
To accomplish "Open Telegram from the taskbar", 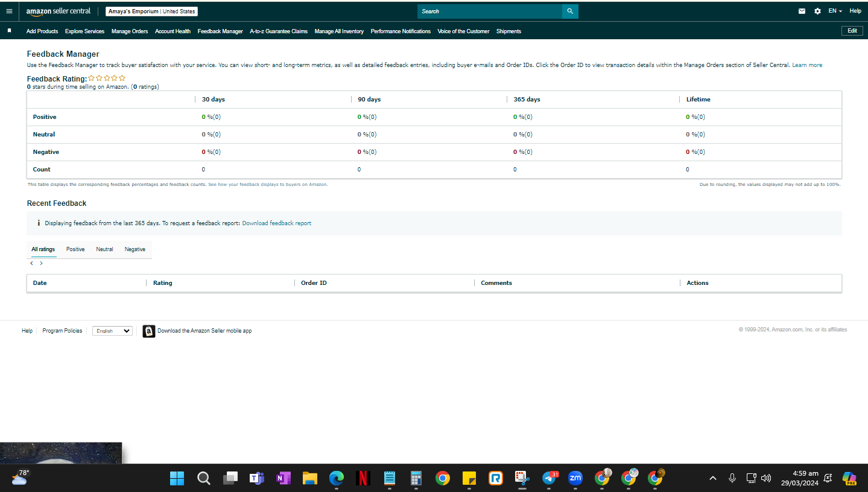I will tap(550, 478).
